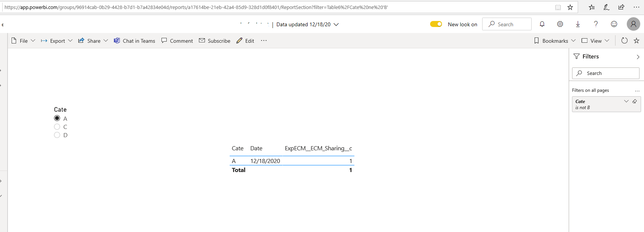
Task: Open the View dropdown
Action: point(595,40)
